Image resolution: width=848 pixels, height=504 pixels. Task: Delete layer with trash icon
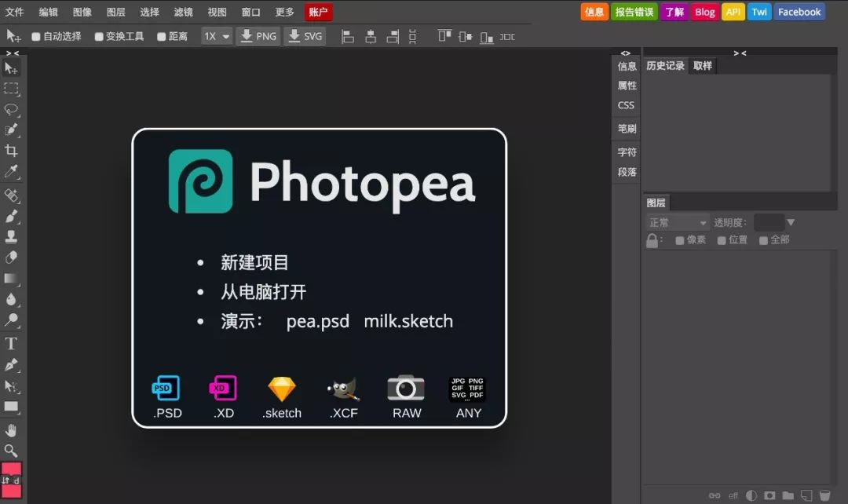click(x=824, y=495)
